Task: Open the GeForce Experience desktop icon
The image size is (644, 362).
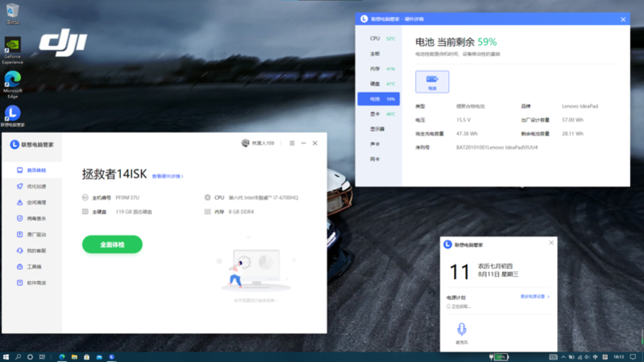Action: point(13,49)
